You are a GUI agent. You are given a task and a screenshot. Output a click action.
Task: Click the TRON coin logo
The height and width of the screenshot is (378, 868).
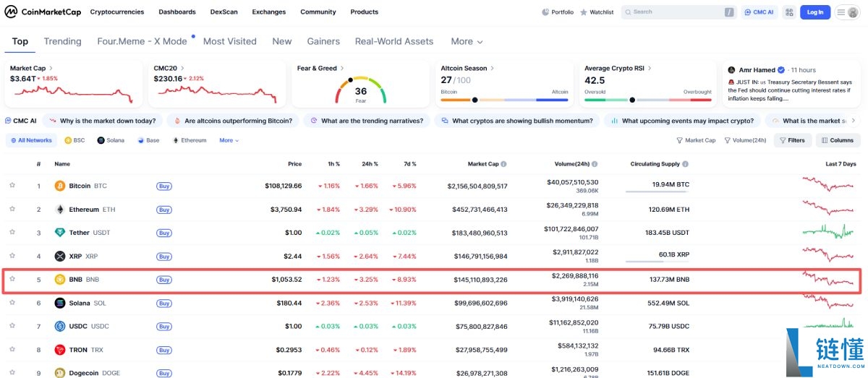(x=60, y=350)
